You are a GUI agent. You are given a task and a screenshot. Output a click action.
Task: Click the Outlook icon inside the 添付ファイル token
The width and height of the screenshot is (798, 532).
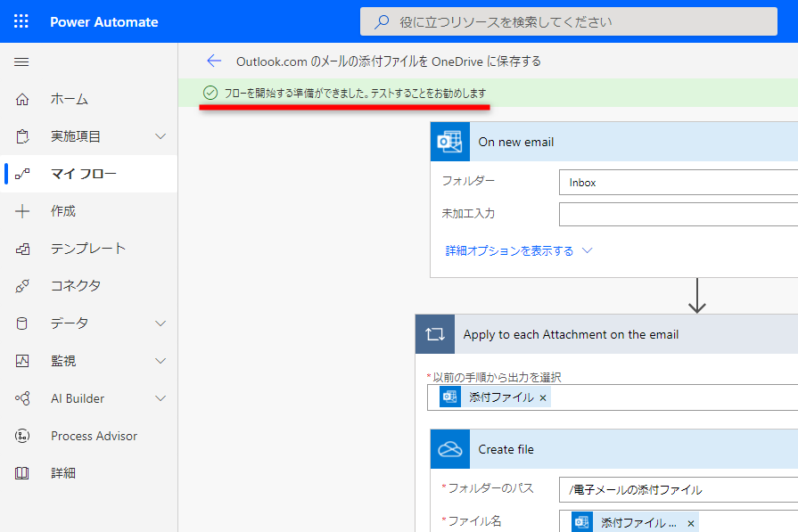[449, 397]
